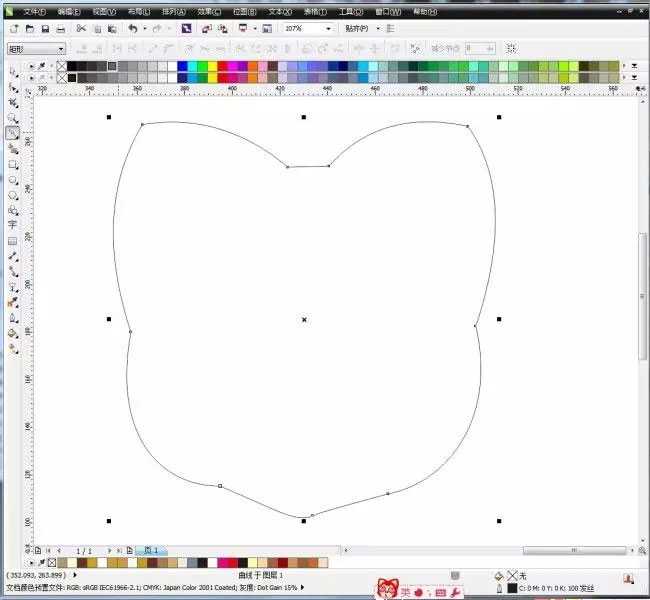650x600 pixels.
Task: Open the 文件 (File) menu
Action: coord(34,12)
